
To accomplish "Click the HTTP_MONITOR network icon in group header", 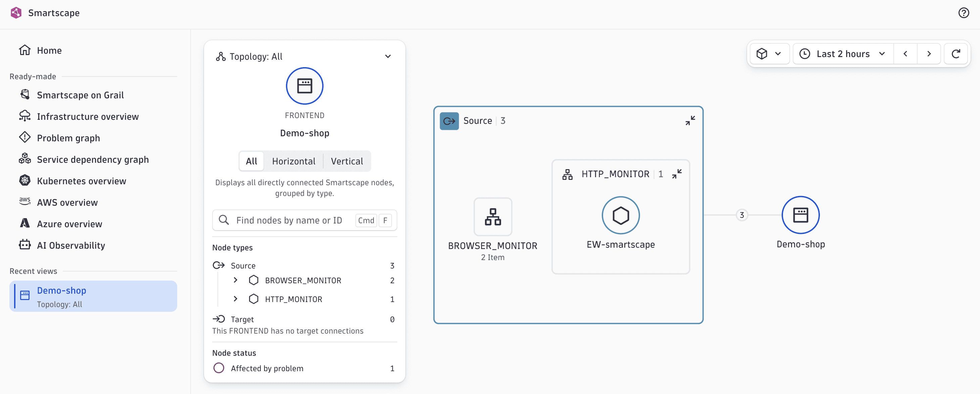I will point(567,174).
